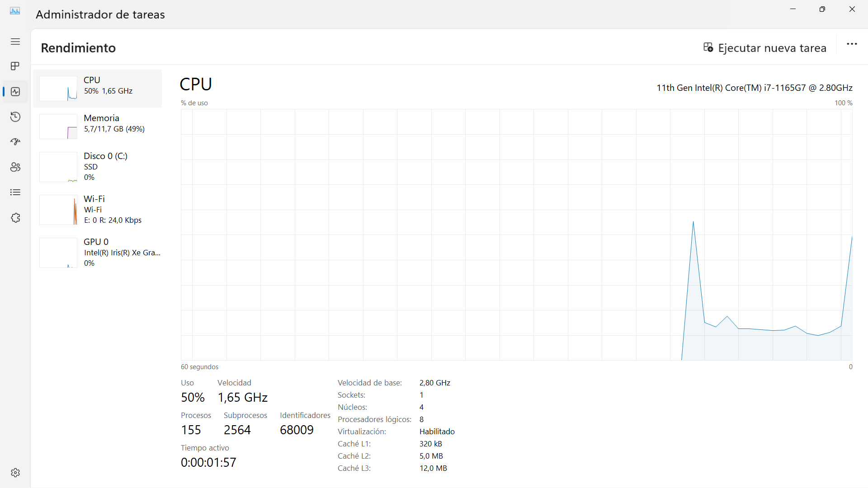868x488 pixels.
Task: Click the Caché L3 value 12,0 MB
Action: [433, 468]
